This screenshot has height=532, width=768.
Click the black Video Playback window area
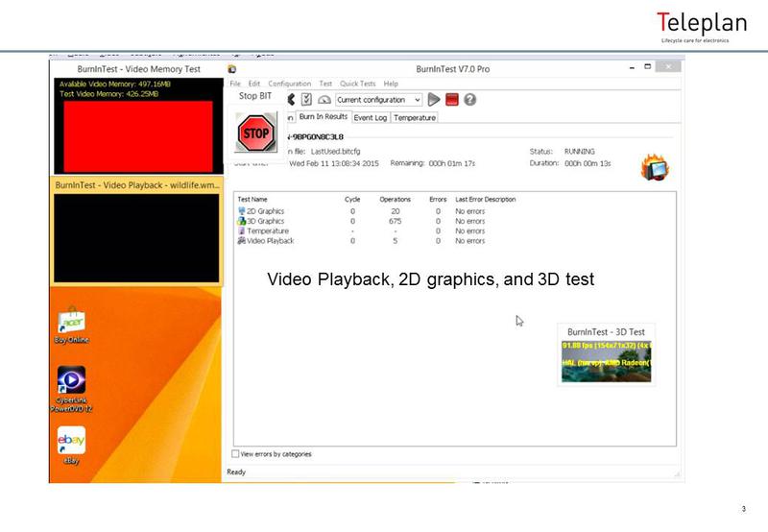click(136, 238)
